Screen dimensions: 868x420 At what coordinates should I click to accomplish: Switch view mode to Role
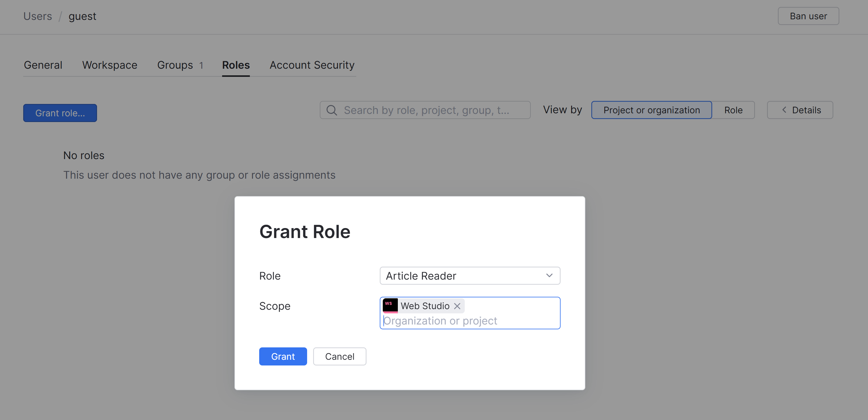click(734, 110)
